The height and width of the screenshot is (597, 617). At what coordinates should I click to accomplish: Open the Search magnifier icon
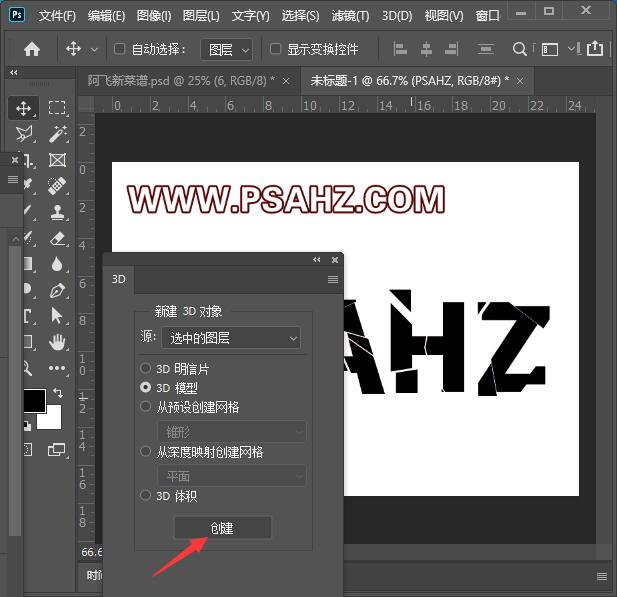520,49
